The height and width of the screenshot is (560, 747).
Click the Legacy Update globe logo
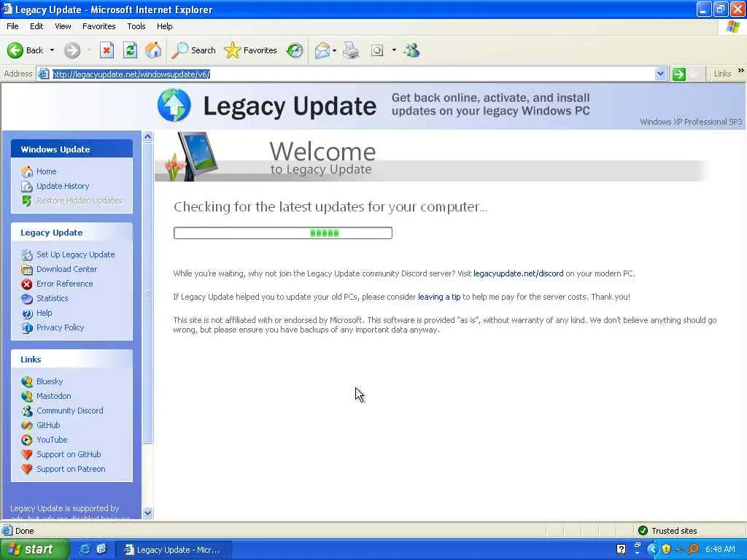point(174,105)
